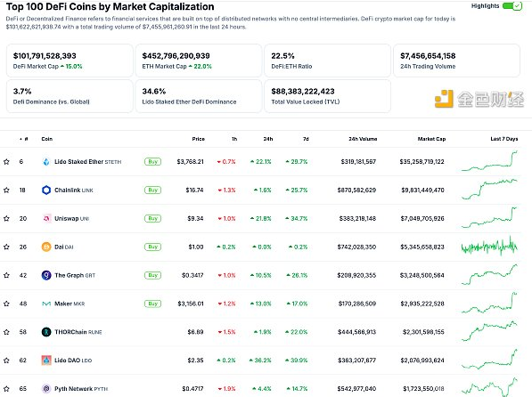Buy Maker via Buy button
This screenshot has height=397, width=532.
point(152,304)
